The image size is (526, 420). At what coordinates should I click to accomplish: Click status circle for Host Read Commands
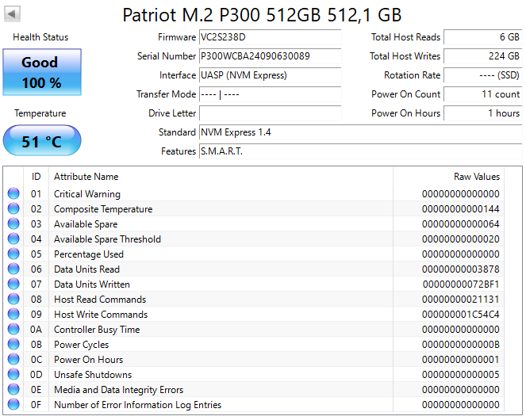[13, 299]
